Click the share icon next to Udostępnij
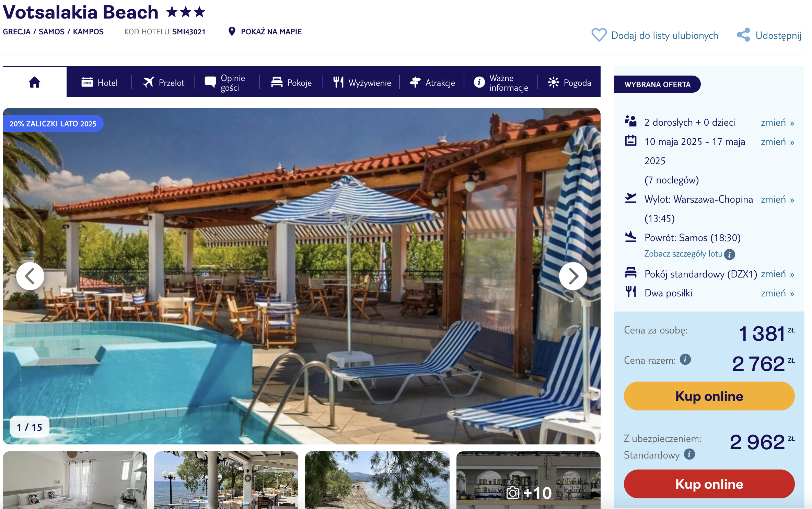The image size is (812, 509). tap(743, 35)
